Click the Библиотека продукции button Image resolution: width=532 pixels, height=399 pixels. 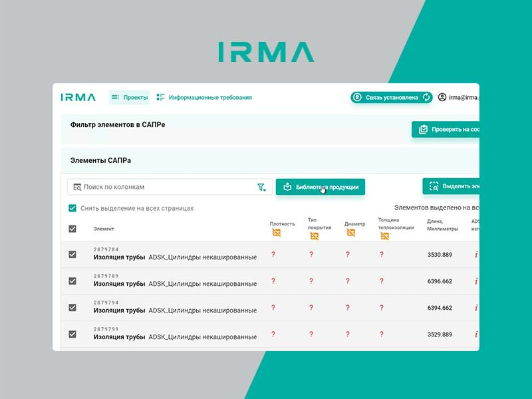[321, 187]
